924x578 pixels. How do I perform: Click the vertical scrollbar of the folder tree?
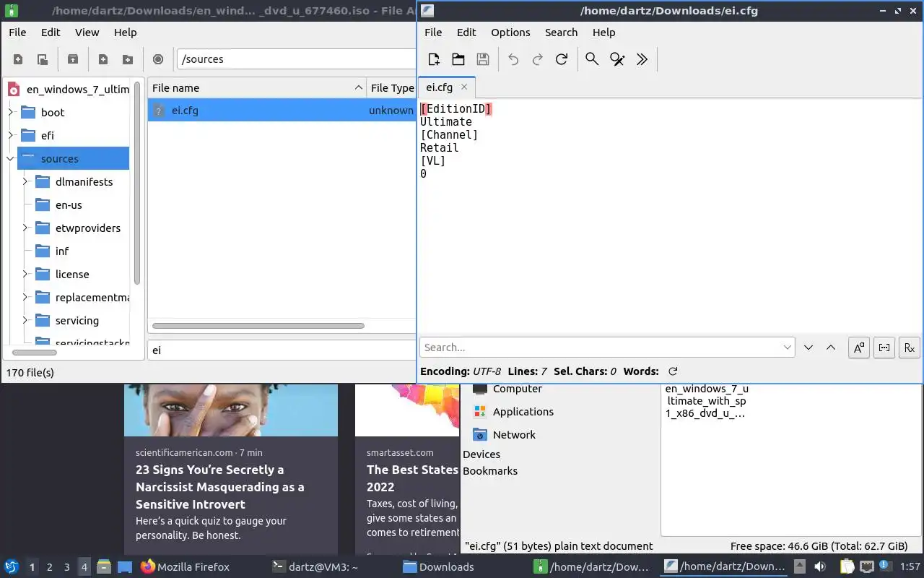coord(137,184)
